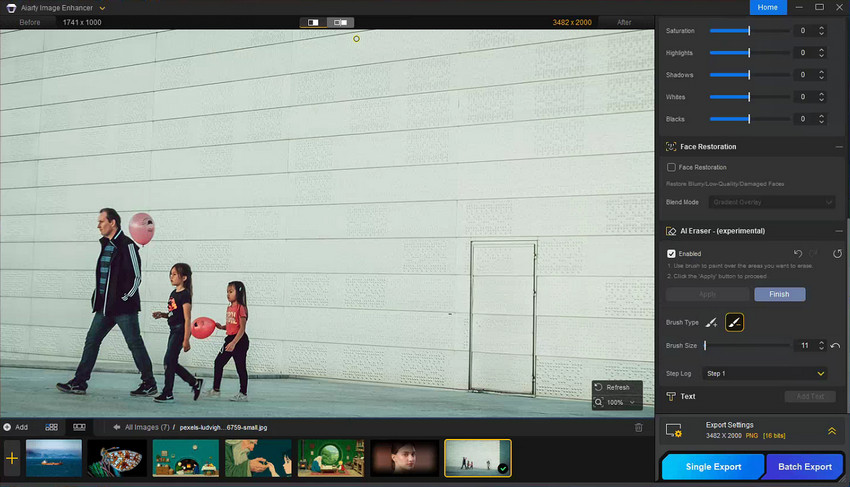Click Batch Export
Image resolution: width=850 pixels, height=487 pixels.
coord(804,467)
